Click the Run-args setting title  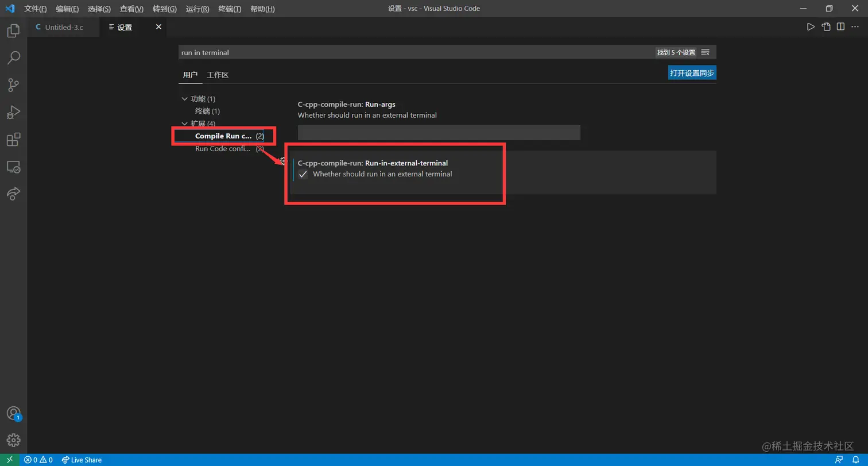click(x=346, y=105)
